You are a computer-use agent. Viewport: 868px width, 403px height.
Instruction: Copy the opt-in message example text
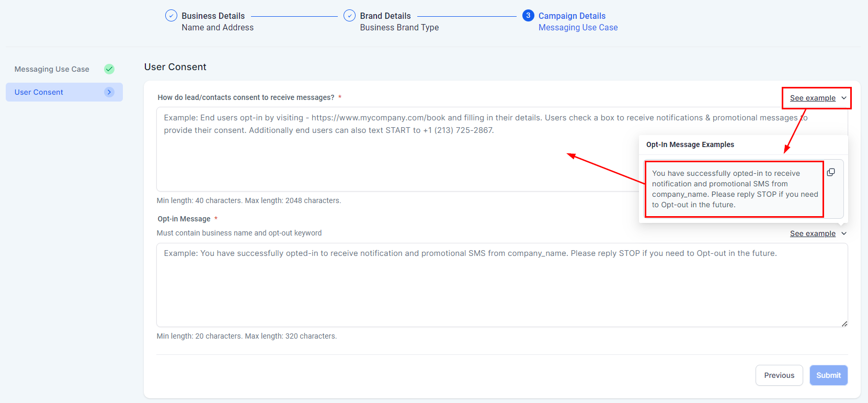click(831, 172)
